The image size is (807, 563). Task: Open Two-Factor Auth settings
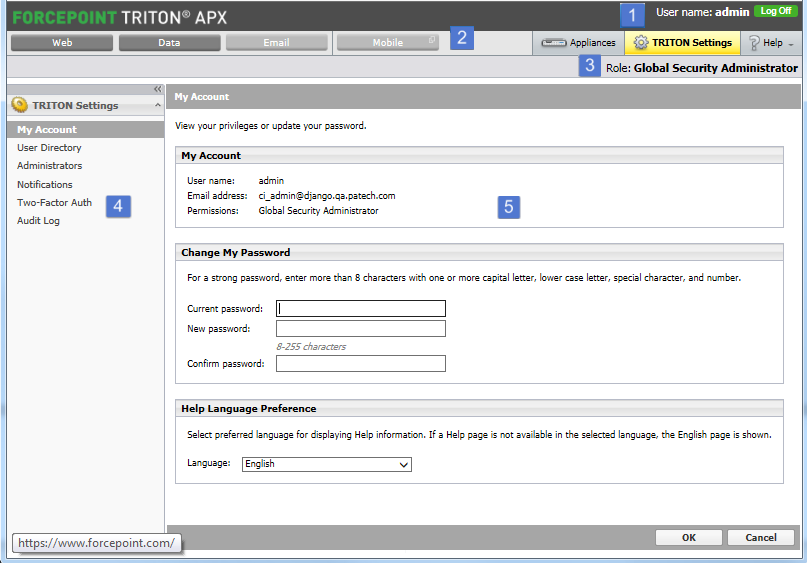[x=54, y=202]
